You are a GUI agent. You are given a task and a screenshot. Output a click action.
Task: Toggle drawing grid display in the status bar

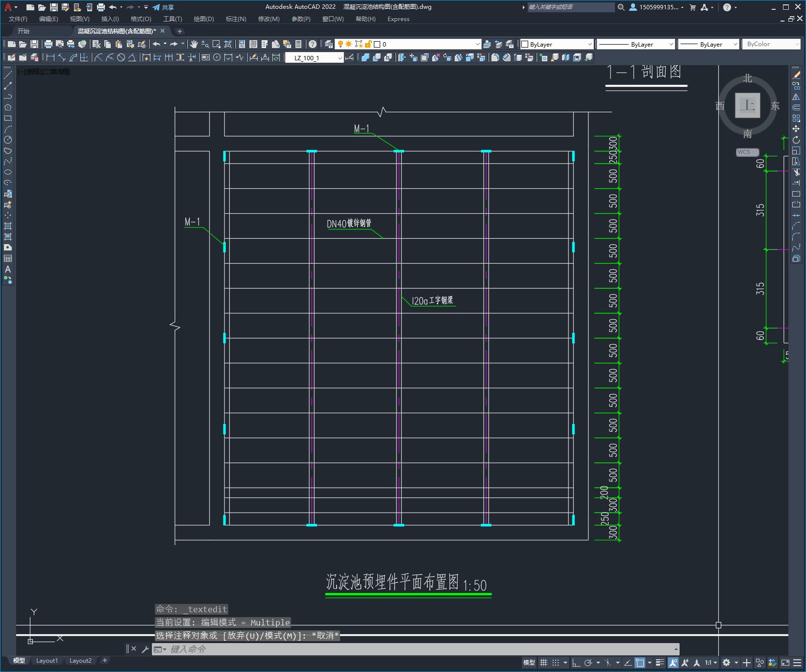coord(543,663)
